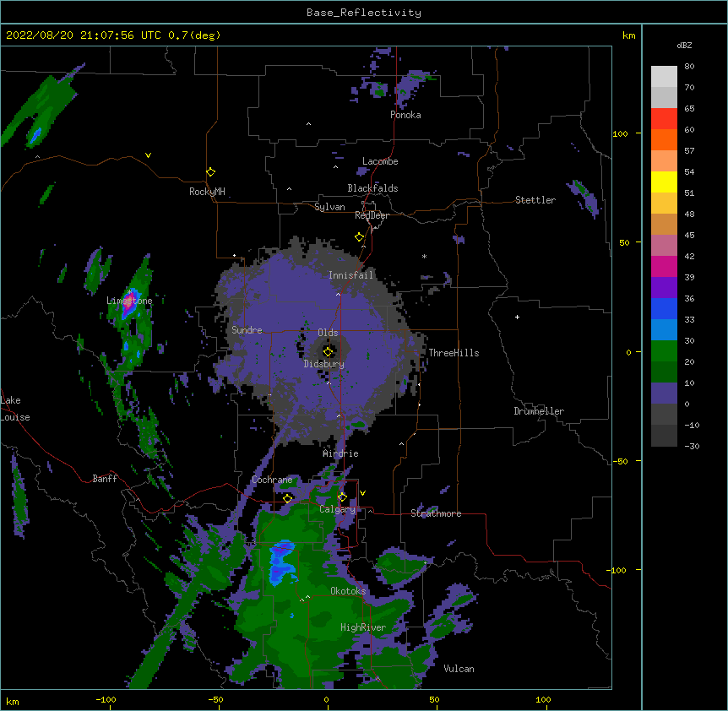Select the violet swatch between 36 and 39 dBZ
The image size is (728, 711).
664,288
